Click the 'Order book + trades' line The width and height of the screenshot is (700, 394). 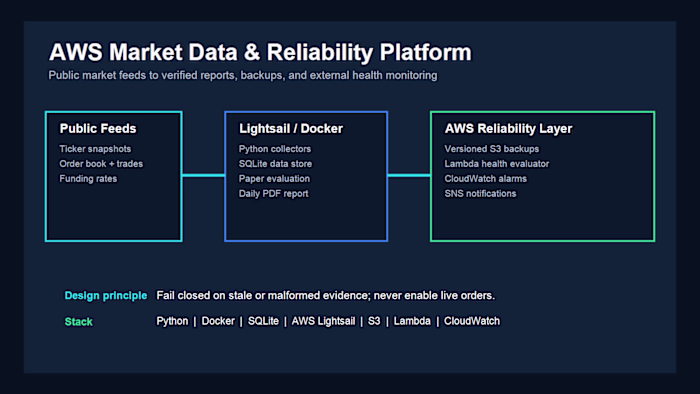click(x=101, y=164)
